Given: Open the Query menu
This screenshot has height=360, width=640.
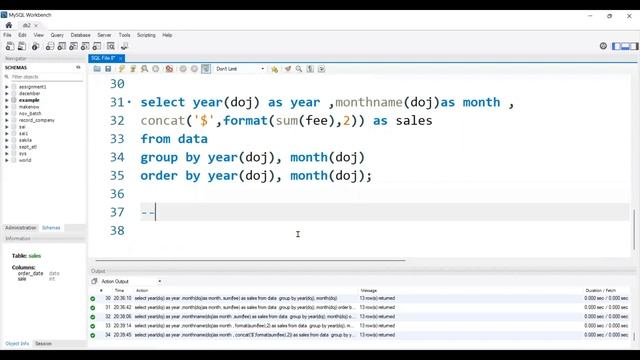Looking at the screenshot, I should 57,35.
